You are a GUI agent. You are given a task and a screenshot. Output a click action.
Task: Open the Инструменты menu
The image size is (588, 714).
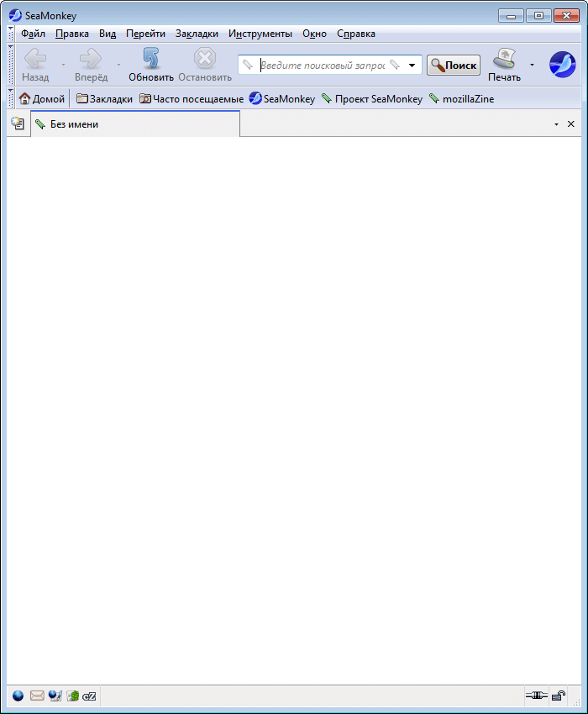[x=260, y=34]
